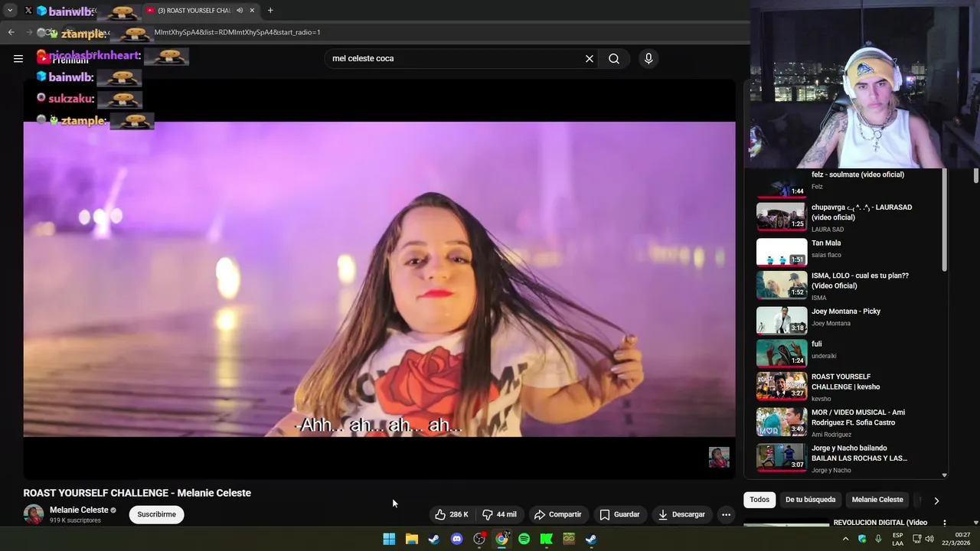This screenshot has height=551, width=980.
Task: Switch to the pinned X (Twitter) tab
Action: [x=28, y=10]
